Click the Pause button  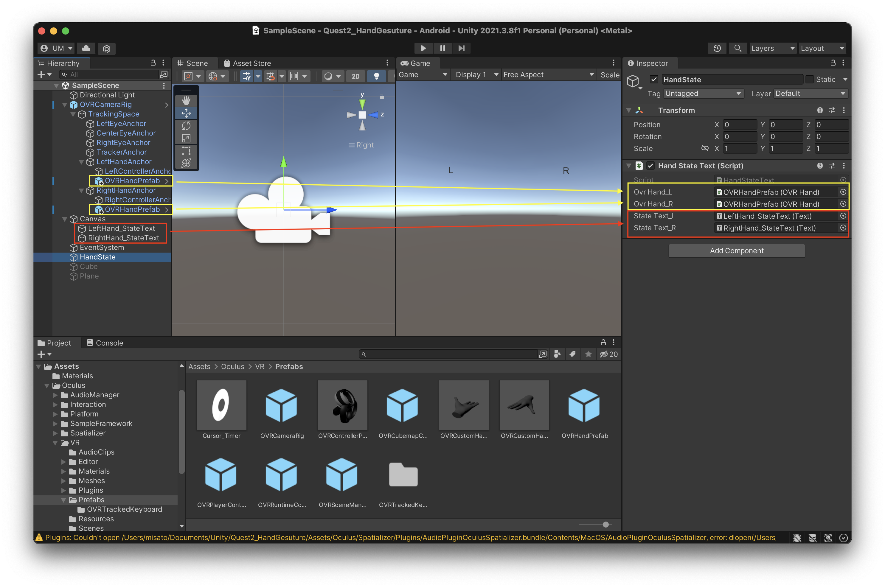click(x=442, y=48)
